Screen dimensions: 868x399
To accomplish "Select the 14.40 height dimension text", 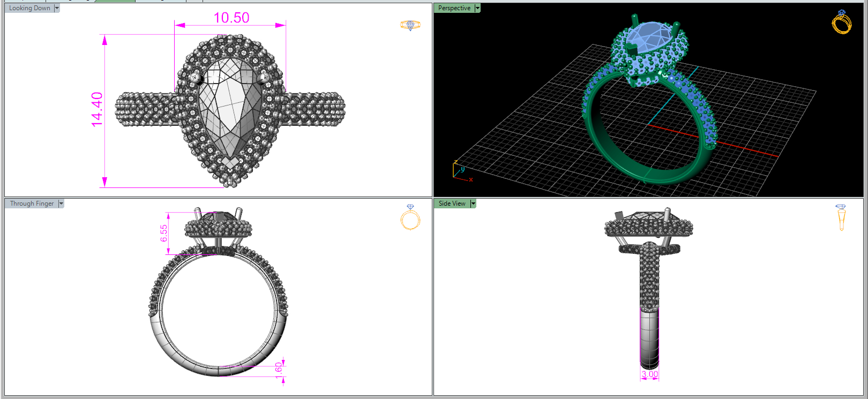I will (x=97, y=110).
